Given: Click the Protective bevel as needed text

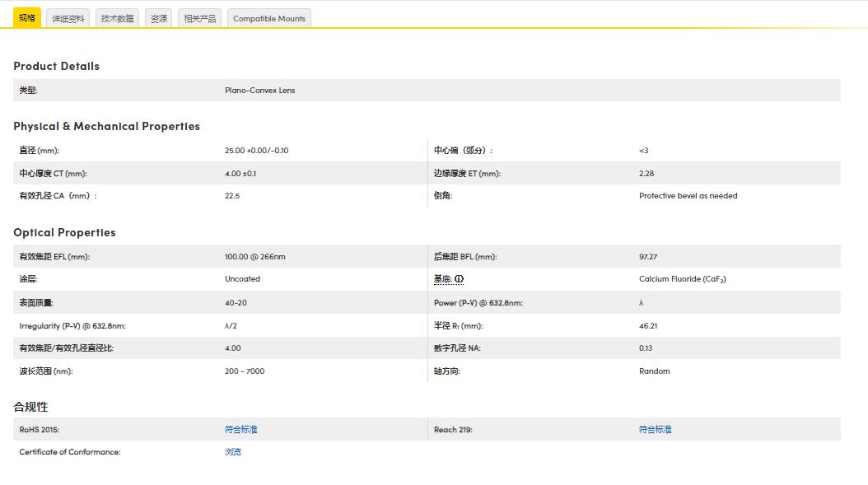Looking at the screenshot, I should 688,196.
